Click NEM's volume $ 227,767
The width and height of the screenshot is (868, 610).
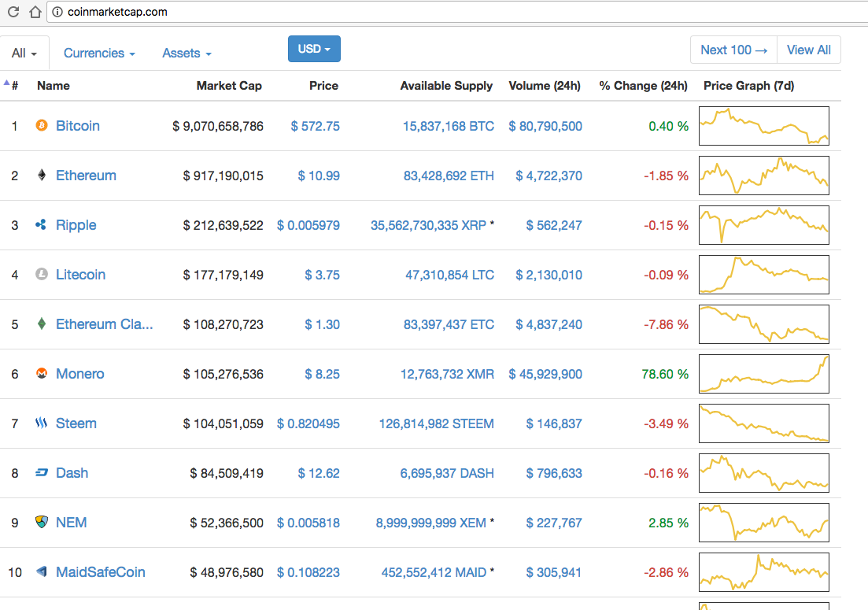point(554,523)
